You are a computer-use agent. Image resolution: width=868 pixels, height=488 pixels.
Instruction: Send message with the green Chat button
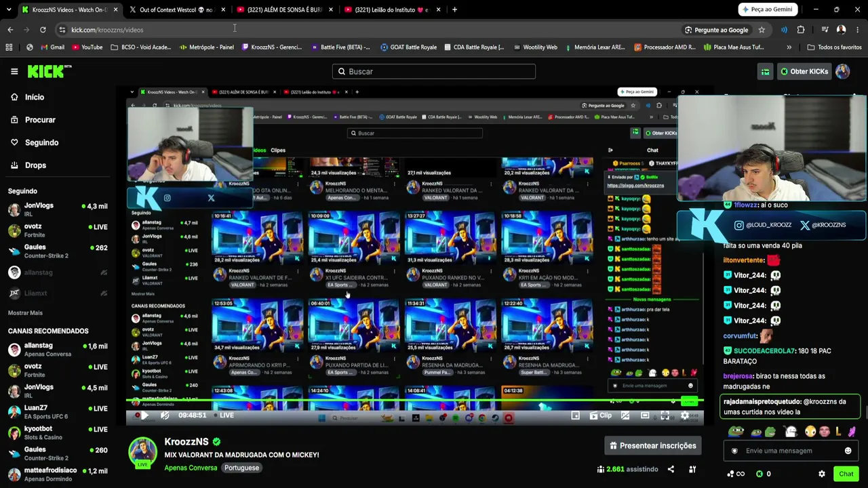pos(846,474)
